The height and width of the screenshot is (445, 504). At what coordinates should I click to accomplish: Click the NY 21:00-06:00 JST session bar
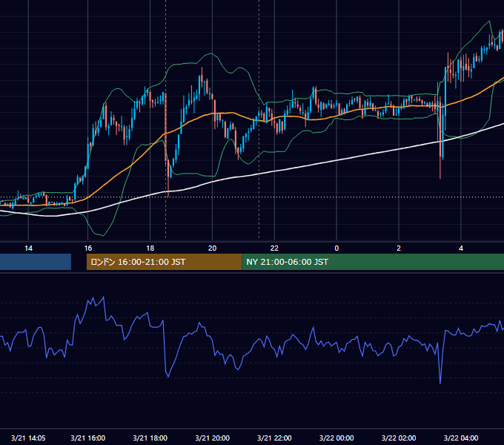[x=373, y=262]
